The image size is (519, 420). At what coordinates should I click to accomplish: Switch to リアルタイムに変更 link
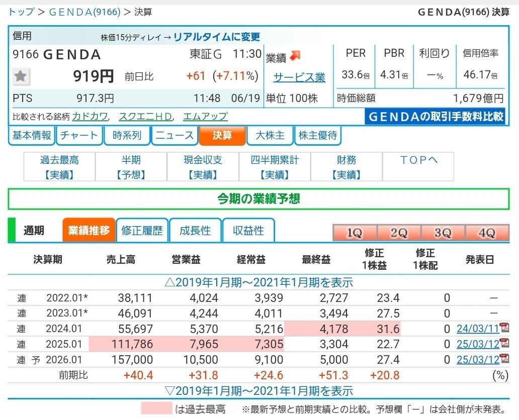(x=217, y=36)
